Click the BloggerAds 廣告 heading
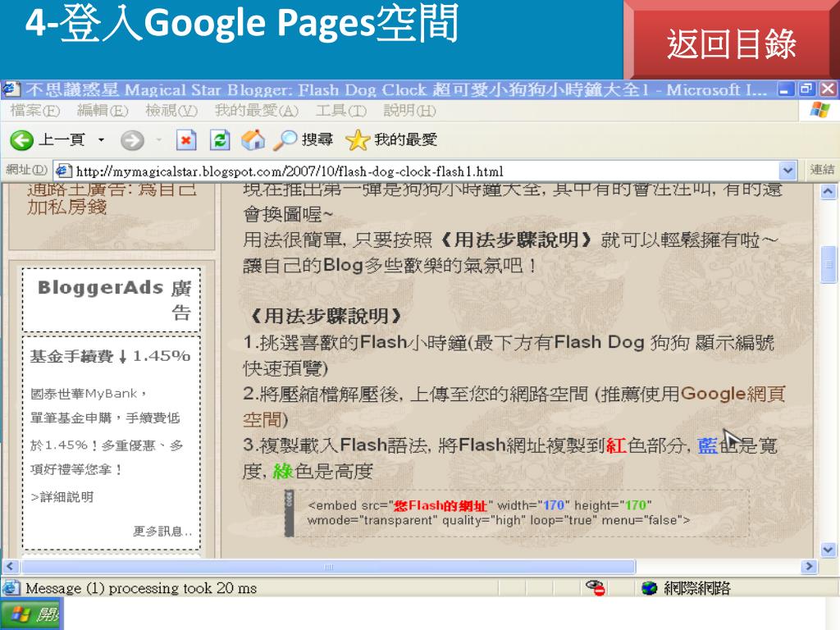840x630 pixels. click(115, 299)
